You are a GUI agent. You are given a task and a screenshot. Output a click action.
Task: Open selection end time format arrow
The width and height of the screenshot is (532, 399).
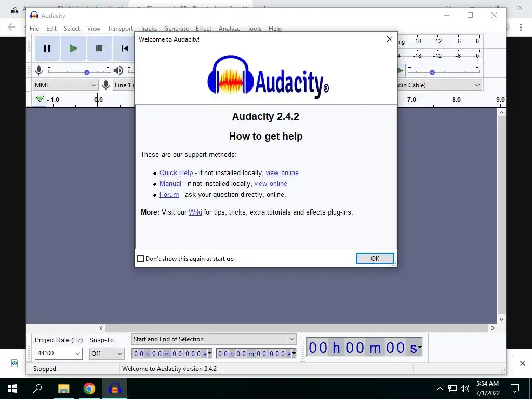pos(294,353)
